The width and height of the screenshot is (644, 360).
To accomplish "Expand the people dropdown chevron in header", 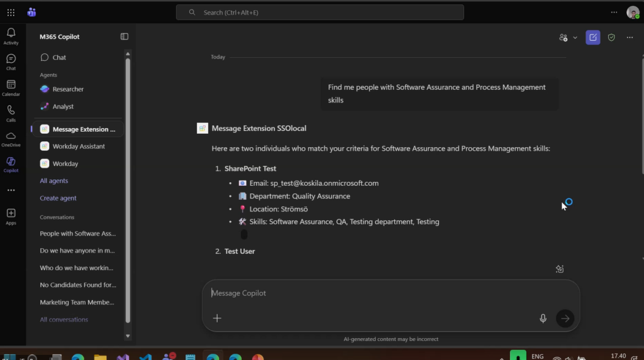I will pos(575,38).
